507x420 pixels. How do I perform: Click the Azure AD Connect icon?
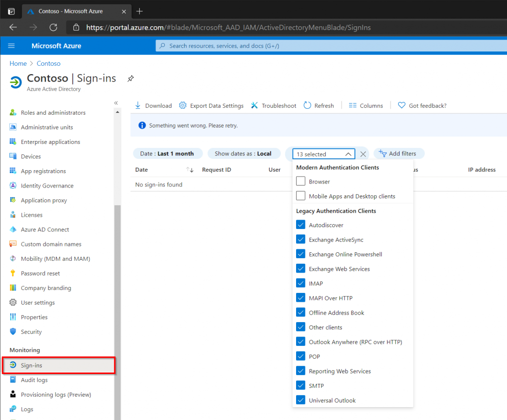[x=13, y=229]
